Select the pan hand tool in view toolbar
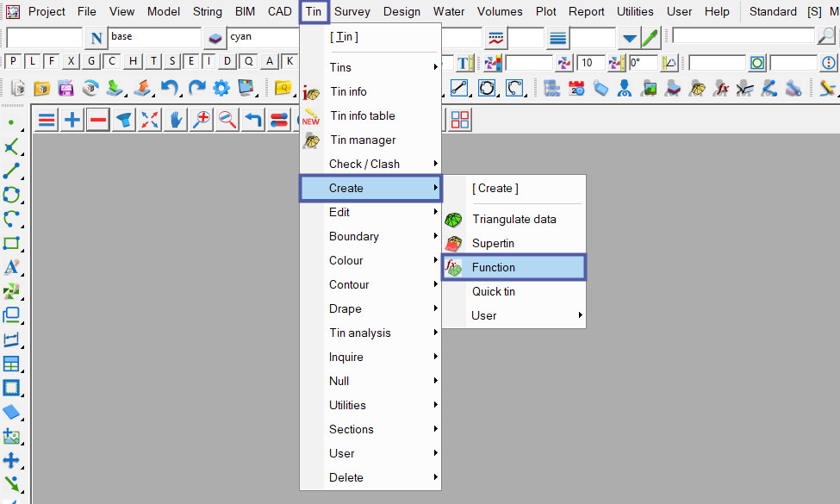The image size is (840, 504). pyautogui.click(x=176, y=121)
